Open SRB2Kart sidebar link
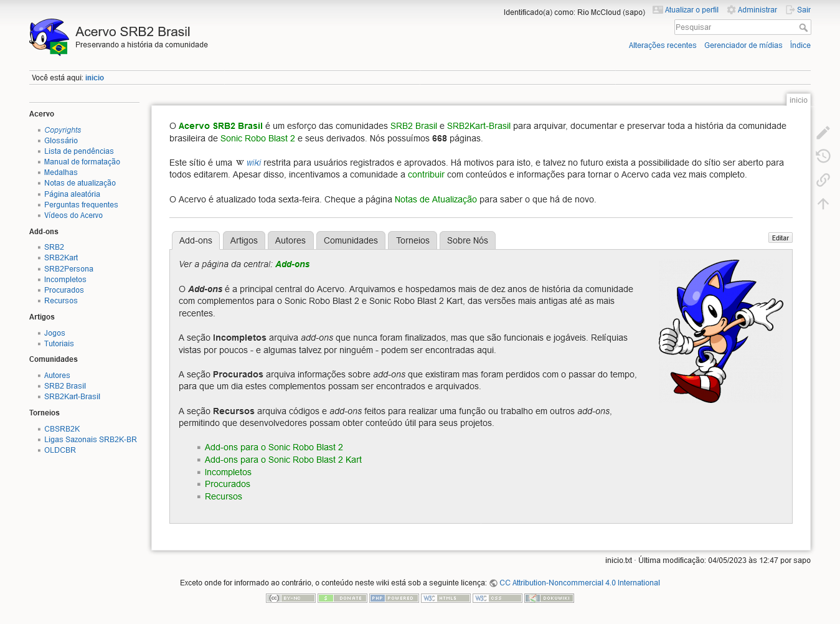Viewport: 840px width, 624px height. tap(61, 258)
